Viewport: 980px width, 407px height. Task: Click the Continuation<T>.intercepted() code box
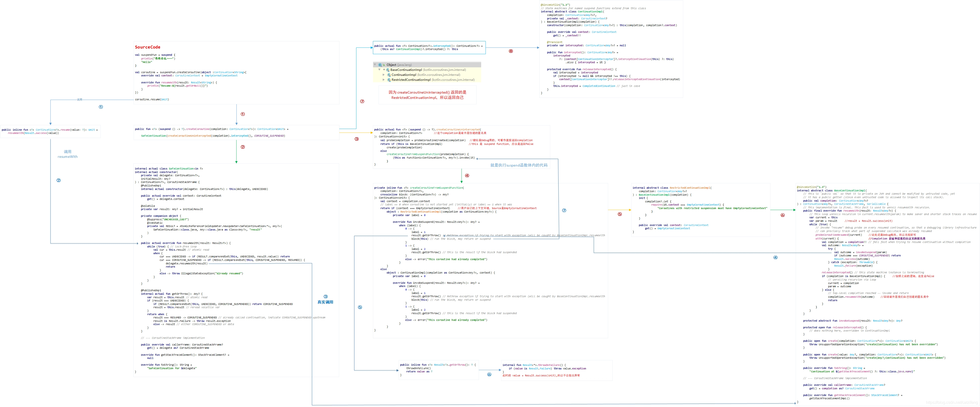429,48
